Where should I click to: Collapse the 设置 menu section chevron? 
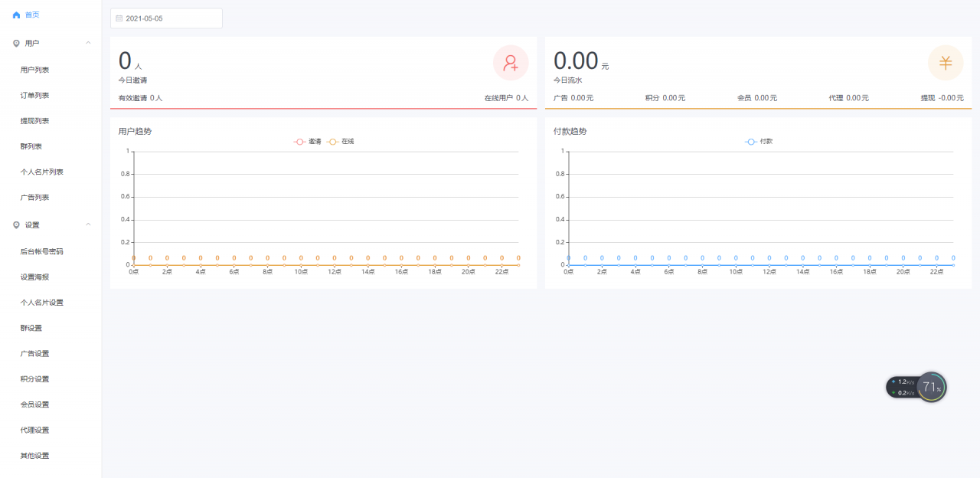[x=88, y=224]
